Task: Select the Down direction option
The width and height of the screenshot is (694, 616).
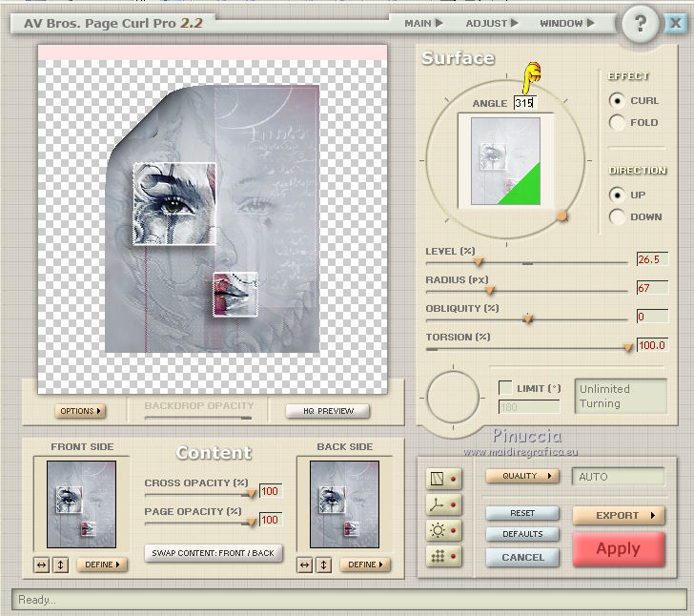Action: pyautogui.click(x=617, y=216)
